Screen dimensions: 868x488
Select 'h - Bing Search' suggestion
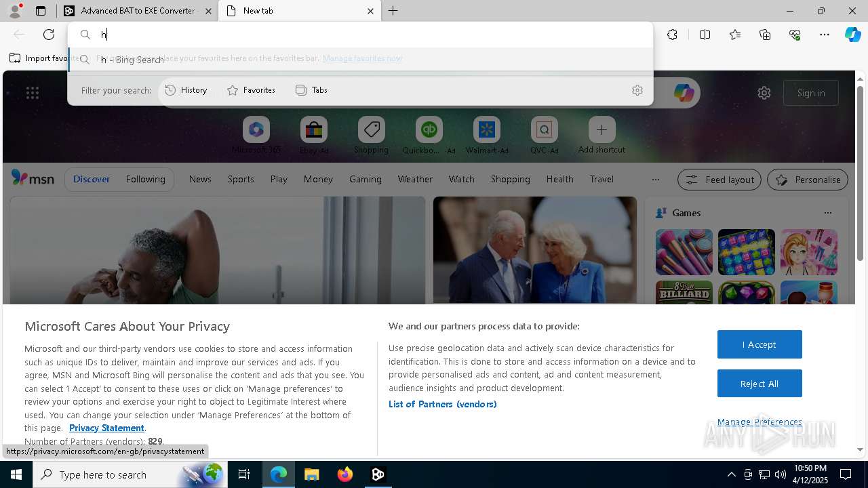360,60
